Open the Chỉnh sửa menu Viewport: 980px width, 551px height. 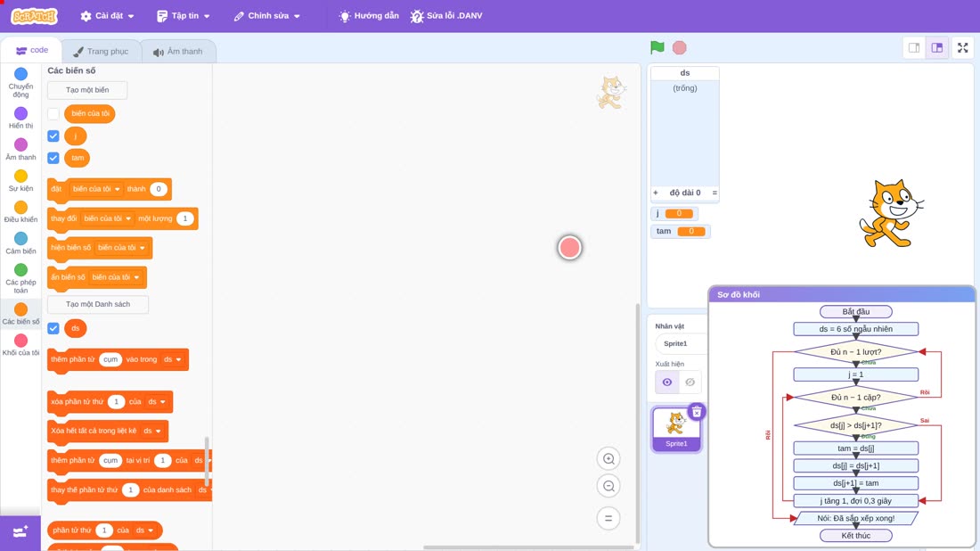click(x=267, y=16)
